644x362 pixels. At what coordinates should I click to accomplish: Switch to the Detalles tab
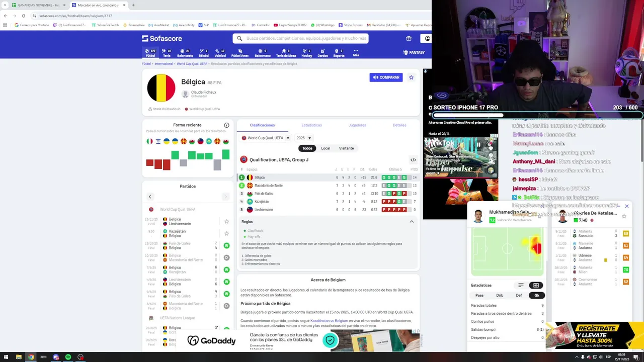399,125
